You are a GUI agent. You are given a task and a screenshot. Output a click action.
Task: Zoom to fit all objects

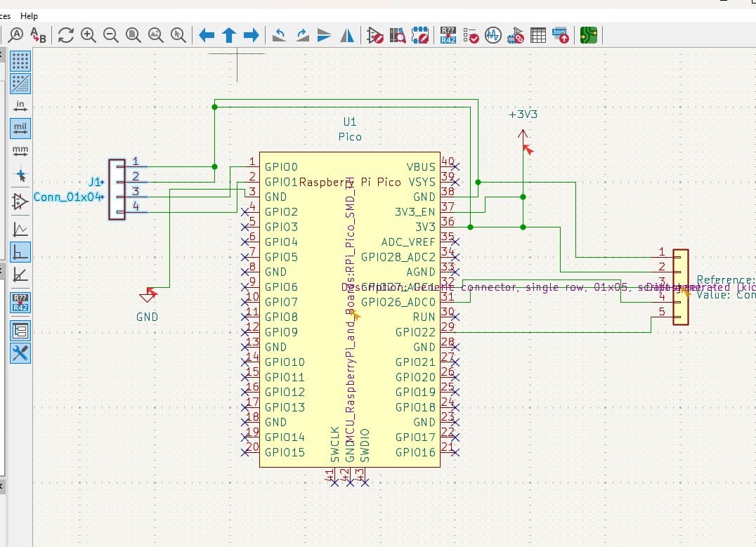(156, 35)
